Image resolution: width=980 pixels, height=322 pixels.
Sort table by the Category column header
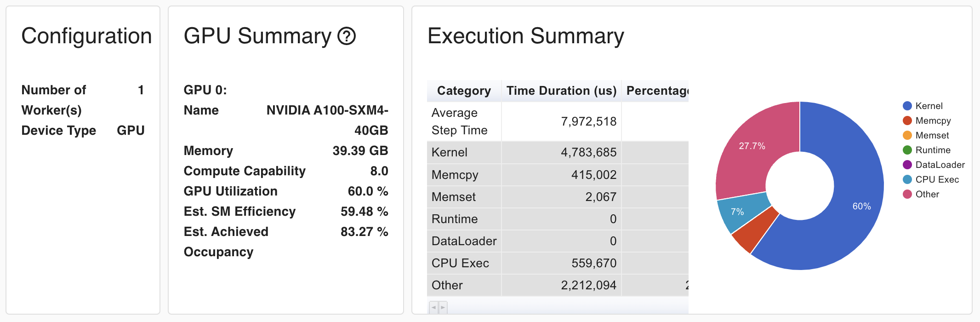[464, 91]
